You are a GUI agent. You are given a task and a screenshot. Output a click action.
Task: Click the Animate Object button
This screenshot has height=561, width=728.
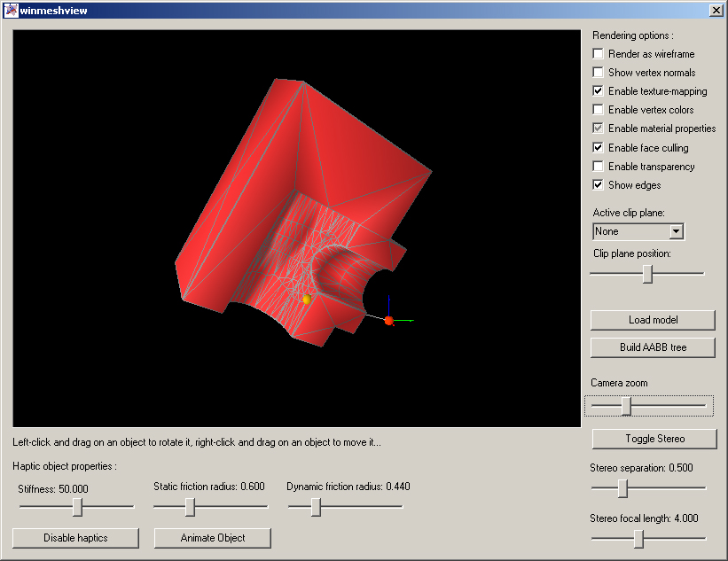[x=213, y=538]
